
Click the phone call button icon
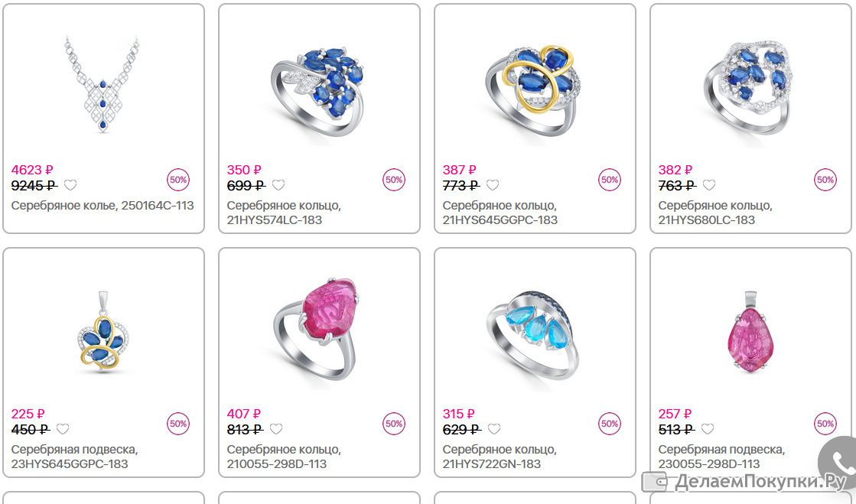pyautogui.click(x=840, y=463)
